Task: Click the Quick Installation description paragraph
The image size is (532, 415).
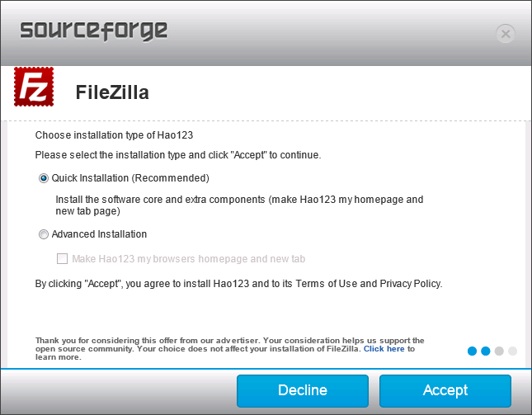Action: [239, 205]
